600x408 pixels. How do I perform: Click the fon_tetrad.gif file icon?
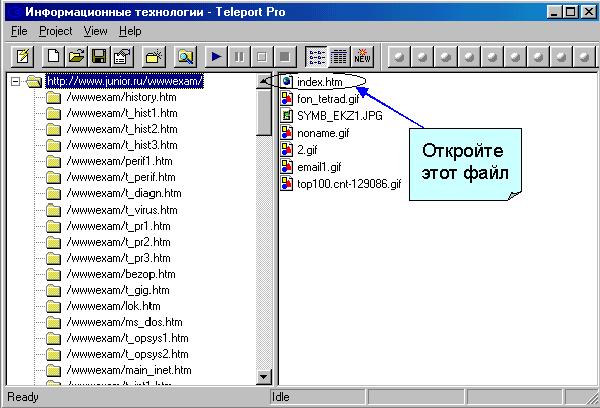287,98
